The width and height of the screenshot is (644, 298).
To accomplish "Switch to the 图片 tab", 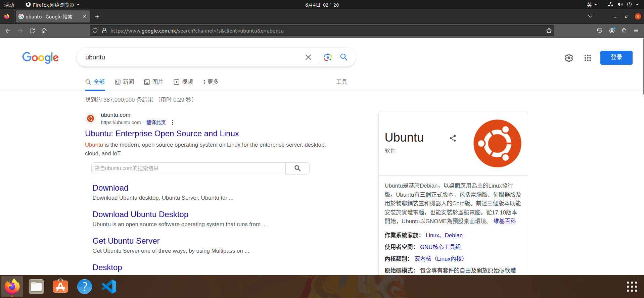I will click(154, 82).
